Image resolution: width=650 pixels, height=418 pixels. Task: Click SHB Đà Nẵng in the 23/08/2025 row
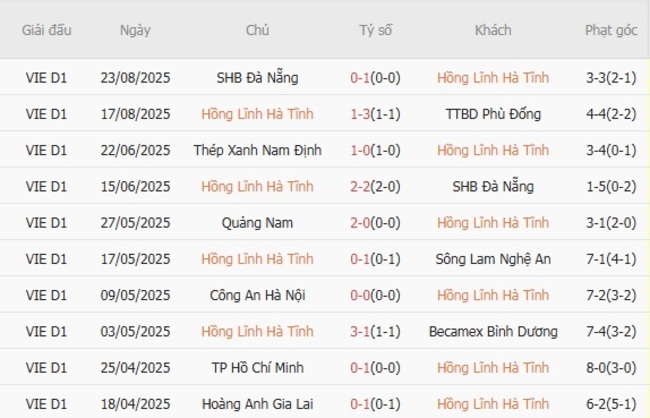[x=257, y=78]
